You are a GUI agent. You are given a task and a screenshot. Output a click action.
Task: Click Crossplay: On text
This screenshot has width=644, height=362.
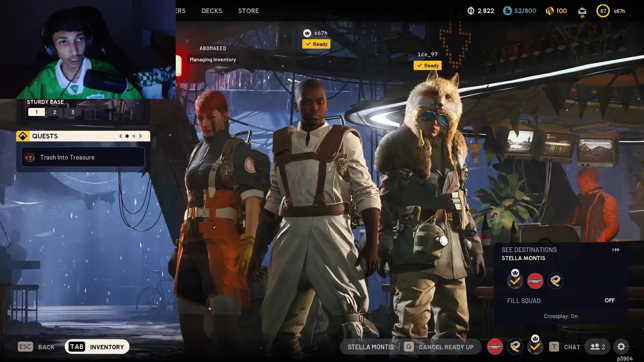[560, 316]
